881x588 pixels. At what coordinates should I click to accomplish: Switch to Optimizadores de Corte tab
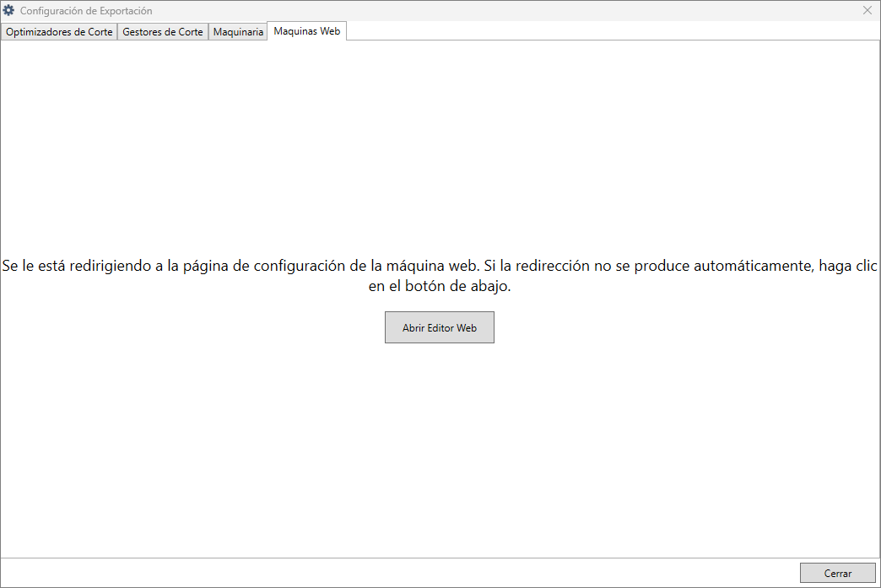click(x=59, y=32)
